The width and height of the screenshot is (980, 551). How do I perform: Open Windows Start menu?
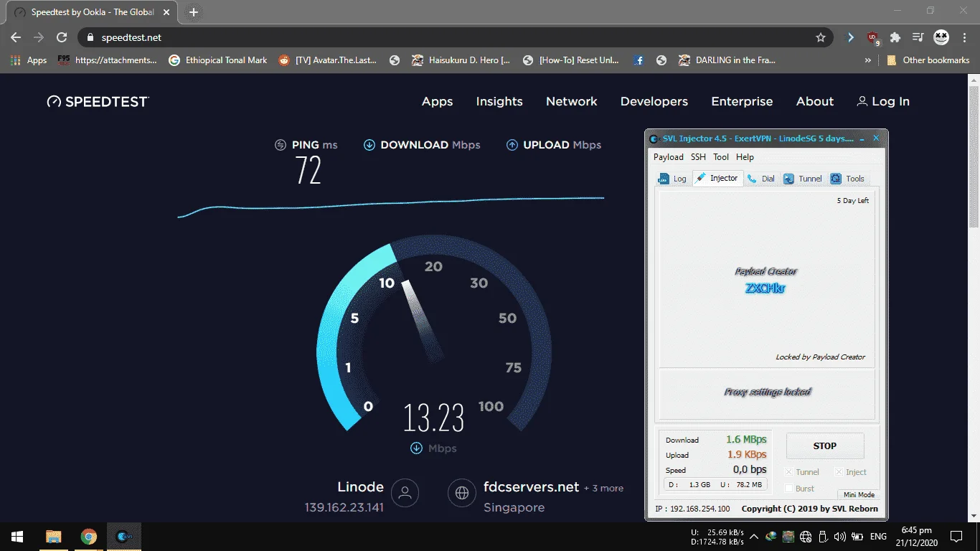[17, 537]
